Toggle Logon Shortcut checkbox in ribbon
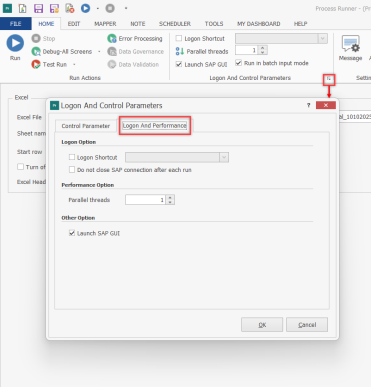The height and width of the screenshot is (387, 371). tap(179, 38)
